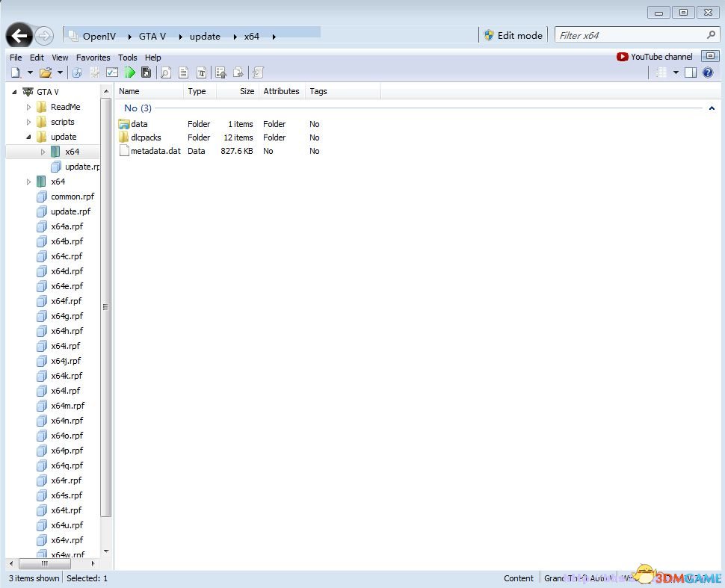Click the green play arrow toolbar icon
The height and width of the screenshot is (588, 725).
(130, 72)
